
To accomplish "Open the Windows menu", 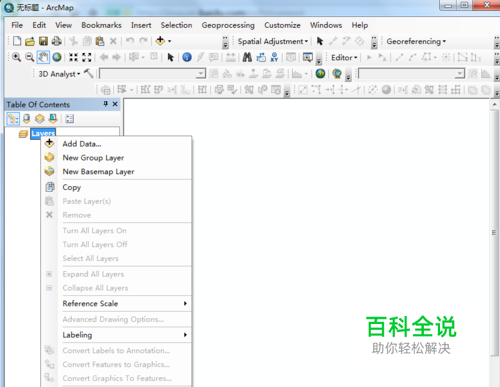I will pos(326,25).
